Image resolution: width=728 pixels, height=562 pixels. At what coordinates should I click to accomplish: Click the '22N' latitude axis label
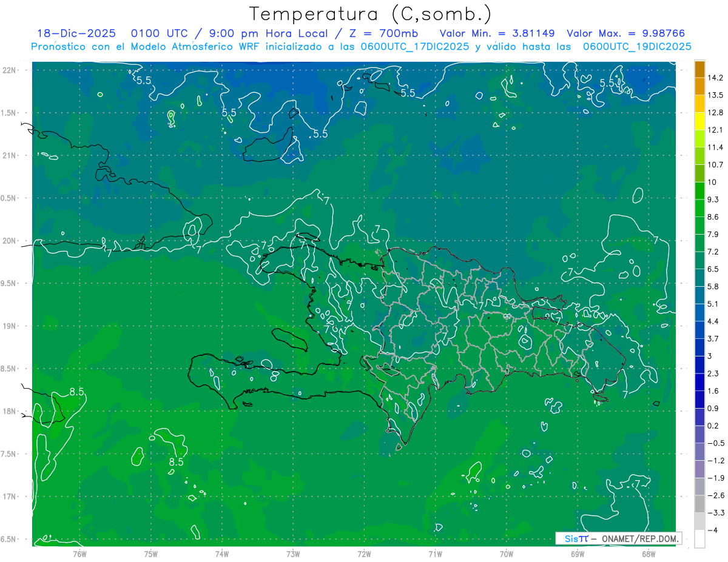pos(10,70)
